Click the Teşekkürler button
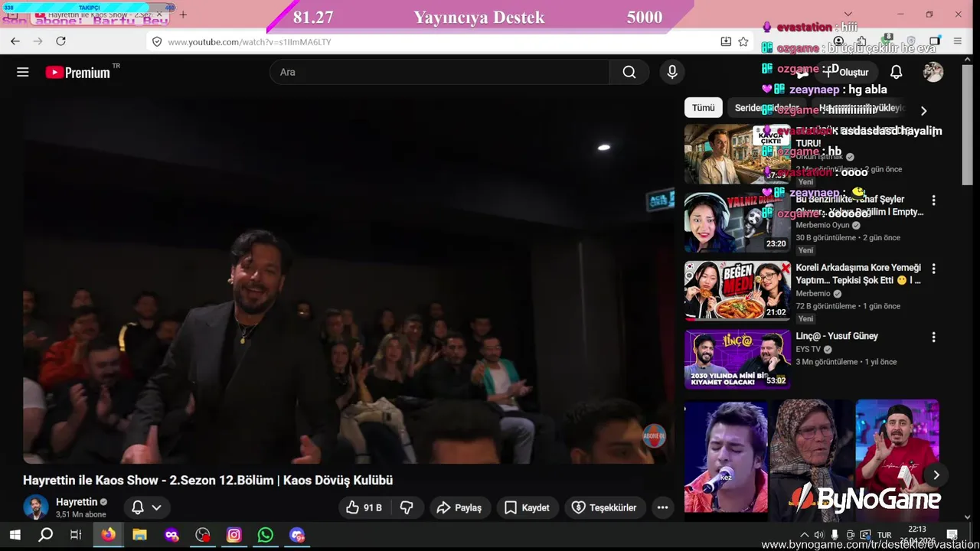This screenshot has width=980, height=551. point(604,507)
